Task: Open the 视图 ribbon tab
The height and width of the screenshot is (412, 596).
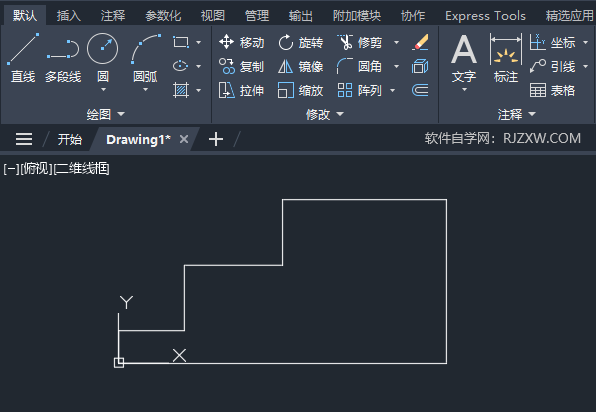Action: point(213,16)
